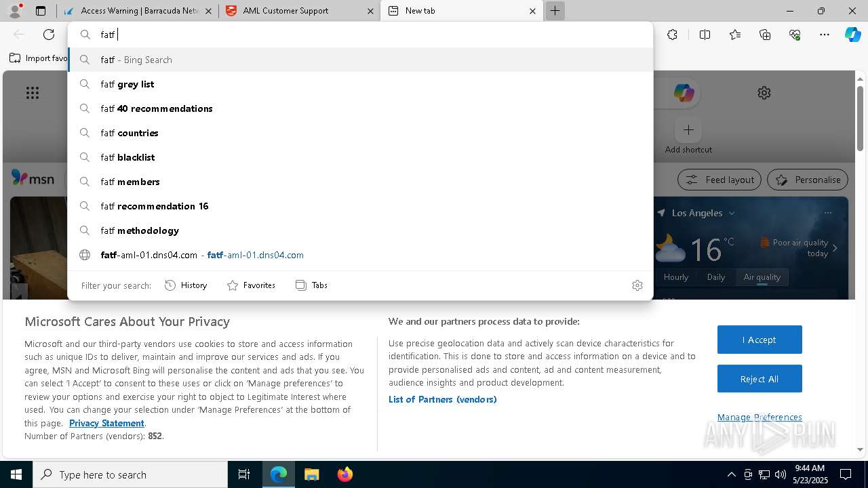Click the news story thumbnail image
Image resolution: width=868 pixels, height=488 pixels.
click(x=39, y=247)
